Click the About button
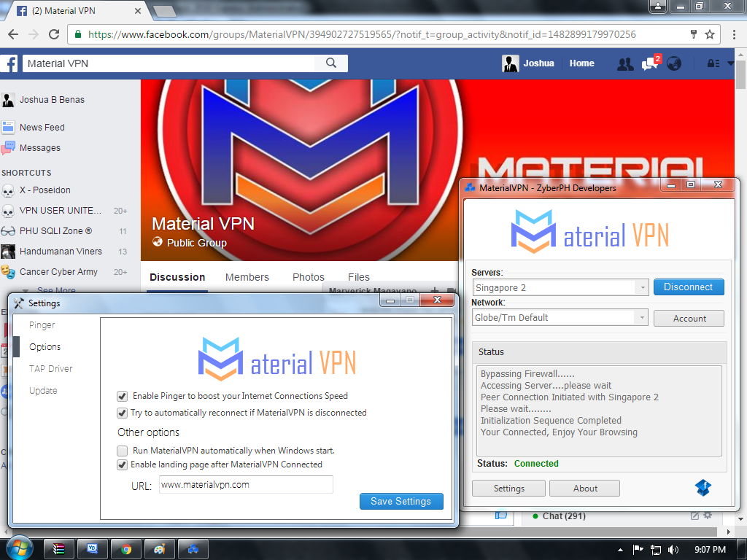 [x=585, y=489]
